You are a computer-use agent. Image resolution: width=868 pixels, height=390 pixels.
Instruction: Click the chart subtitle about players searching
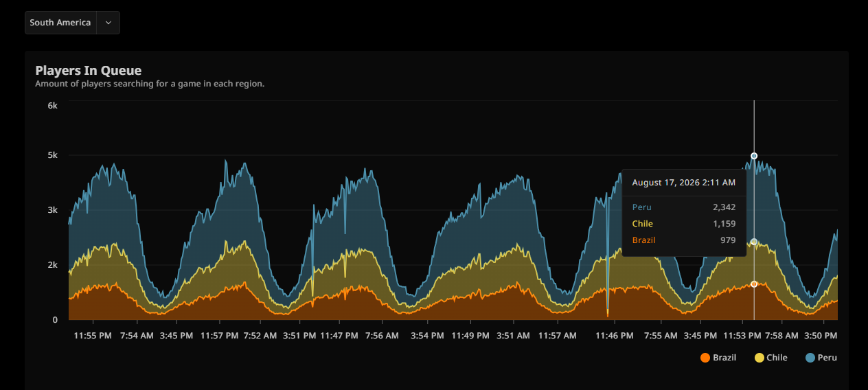click(150, 84)
